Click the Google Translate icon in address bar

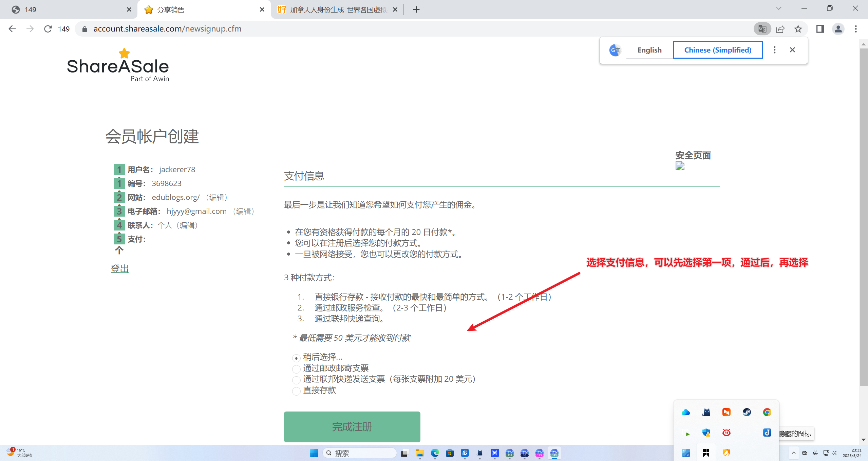pos(762,29)
